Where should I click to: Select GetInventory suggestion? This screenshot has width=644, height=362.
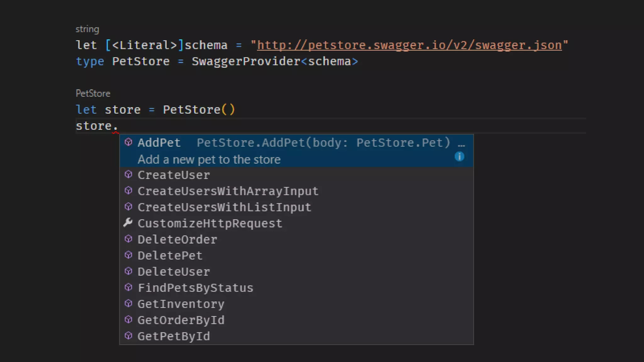pos(296,304)
